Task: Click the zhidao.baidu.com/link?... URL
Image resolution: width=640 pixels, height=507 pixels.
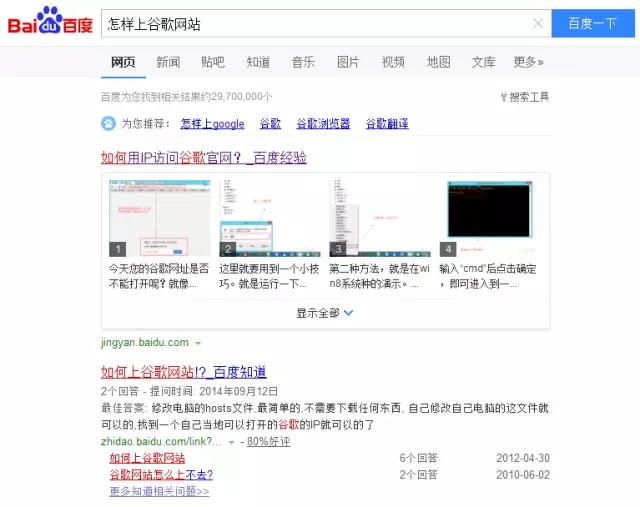Action: point(161,442)
